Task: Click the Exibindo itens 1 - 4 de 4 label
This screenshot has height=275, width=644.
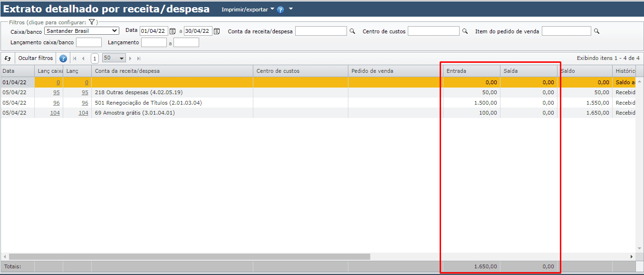Action: click(608, 58)
